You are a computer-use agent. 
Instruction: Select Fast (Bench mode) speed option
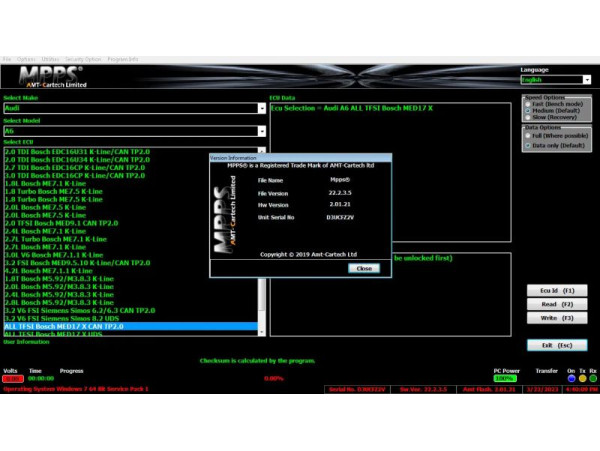point(529,104)
